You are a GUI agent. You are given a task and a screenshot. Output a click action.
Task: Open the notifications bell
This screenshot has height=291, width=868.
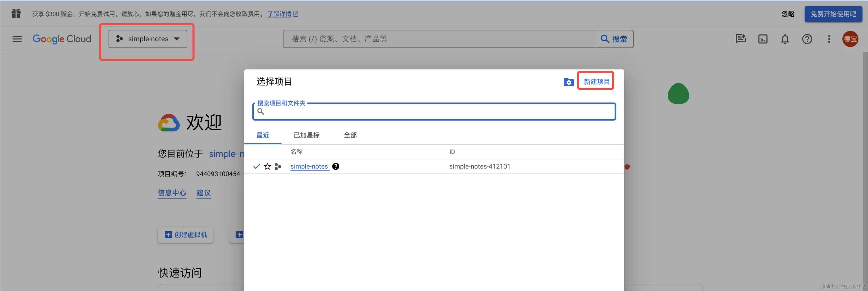(x=785, y=39)
